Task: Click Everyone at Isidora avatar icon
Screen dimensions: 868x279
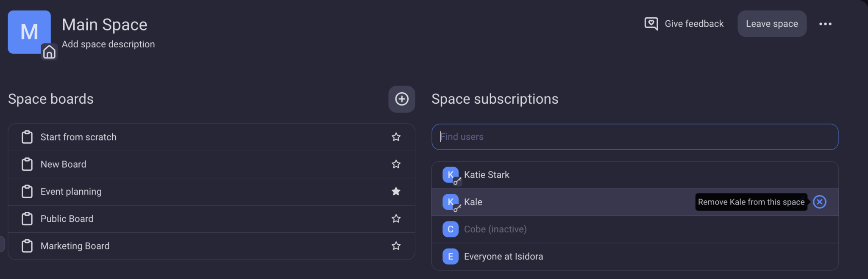Action: (x=451, y=256)
